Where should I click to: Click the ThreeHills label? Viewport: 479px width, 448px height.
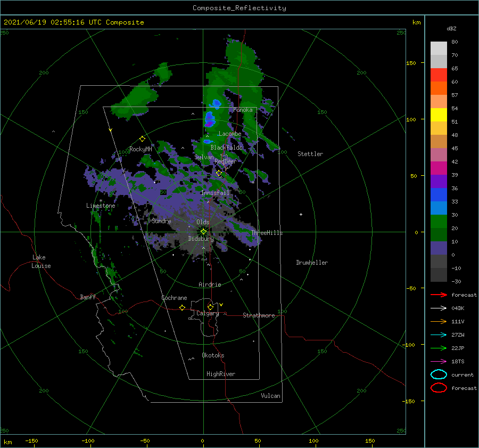pos(267,233)
